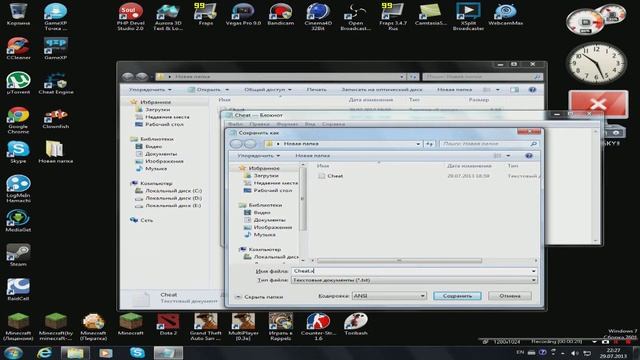Open the Aurora 3D Text desktop shortcut

click(168, 16)
